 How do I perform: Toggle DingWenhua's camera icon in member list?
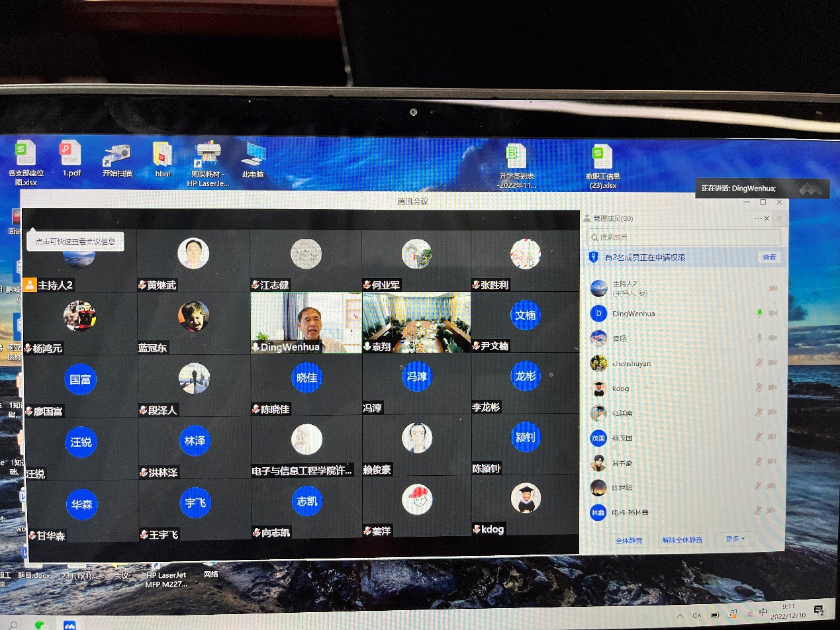point(772,312)
